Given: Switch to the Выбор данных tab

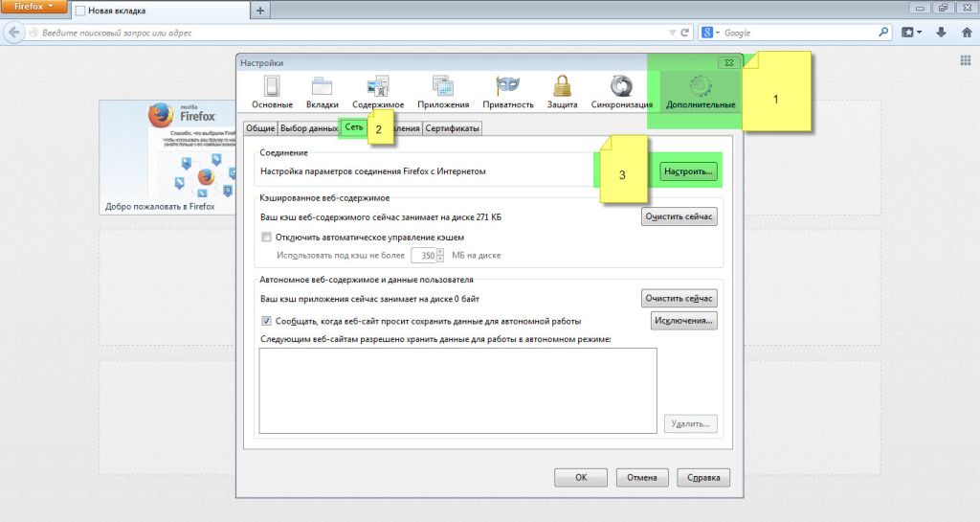Looking at the screenshot, I should [x=309, y=128].
